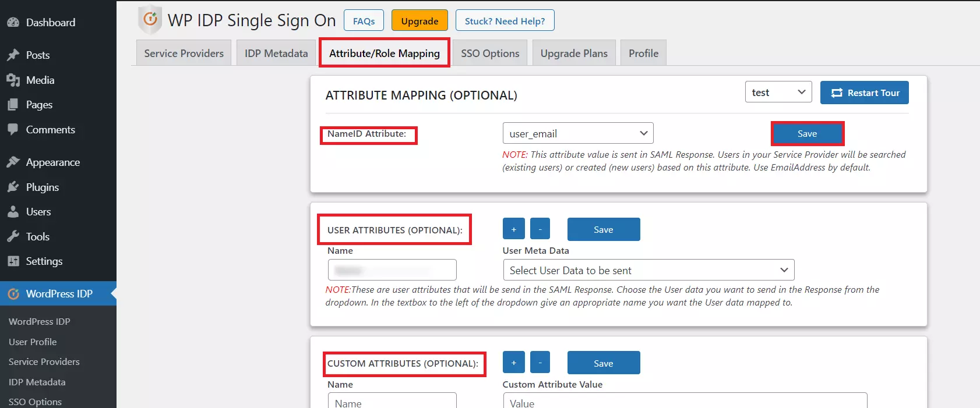Save the Custom Attributes section
980x408 pixels.
pos(604,363)
